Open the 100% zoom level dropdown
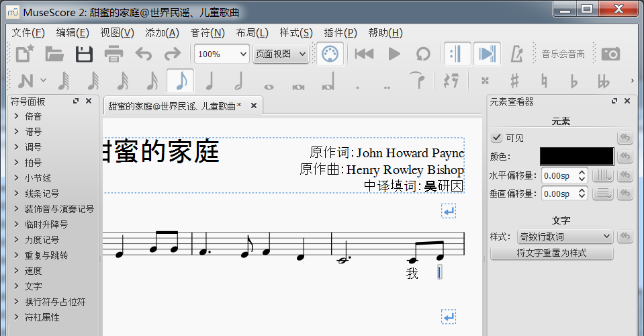644x336 pixels. (222, 54)
